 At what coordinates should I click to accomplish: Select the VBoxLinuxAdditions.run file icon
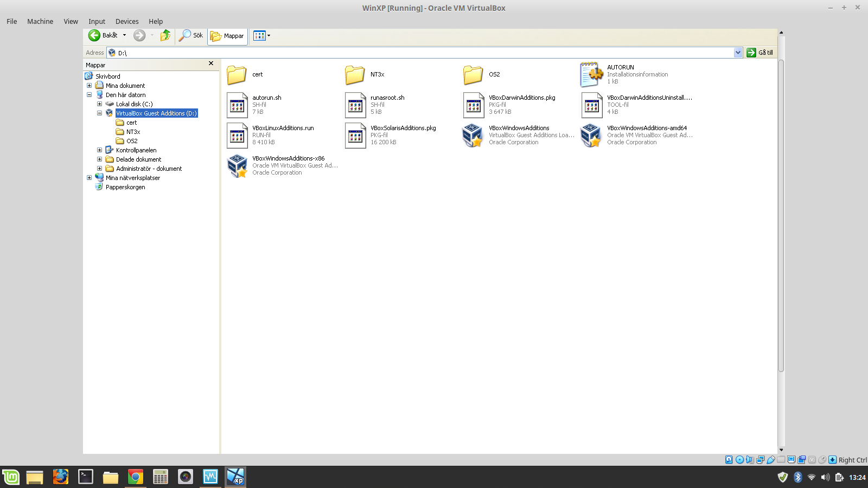[237, 136]
